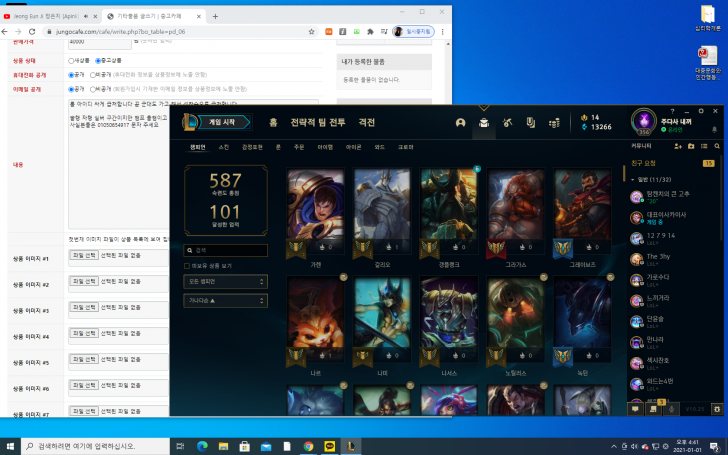Image resolution: width=728 pixels, height=455 pixels.
Task: Bookmark the page with the star icon
Action: click(x=313, y=32)
